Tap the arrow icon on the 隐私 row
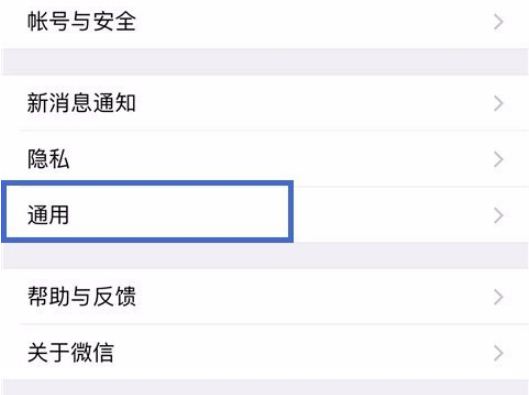This screenshot has width=529, height=395. [x=499, y=159]
